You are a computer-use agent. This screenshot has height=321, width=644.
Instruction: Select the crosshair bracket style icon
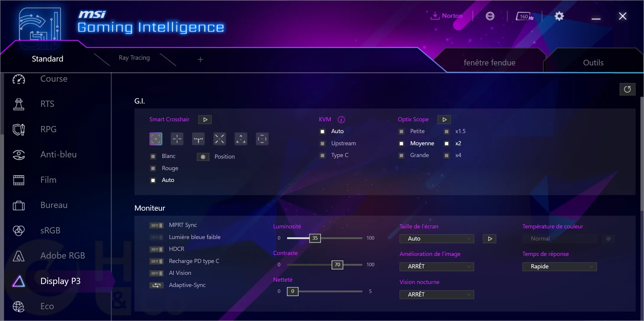(x=156, y=139)
